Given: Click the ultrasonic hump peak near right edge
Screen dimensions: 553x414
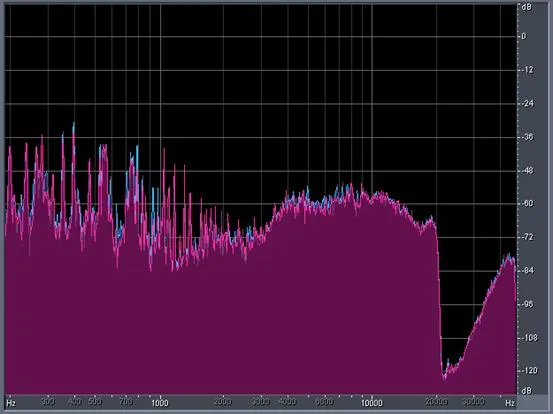Looking at the screenshot, I should [x=509, y=255].
